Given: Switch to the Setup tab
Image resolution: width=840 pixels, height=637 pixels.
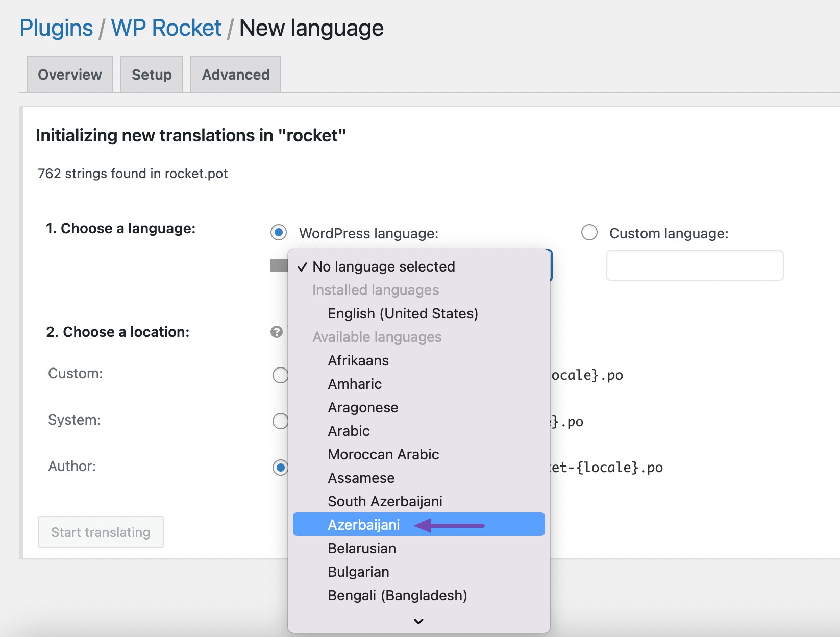Looking at the screenshot, I should pos(151,75).
